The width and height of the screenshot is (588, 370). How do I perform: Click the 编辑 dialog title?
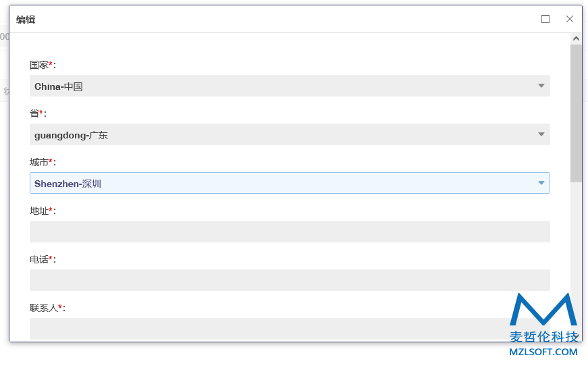[26, 20]
